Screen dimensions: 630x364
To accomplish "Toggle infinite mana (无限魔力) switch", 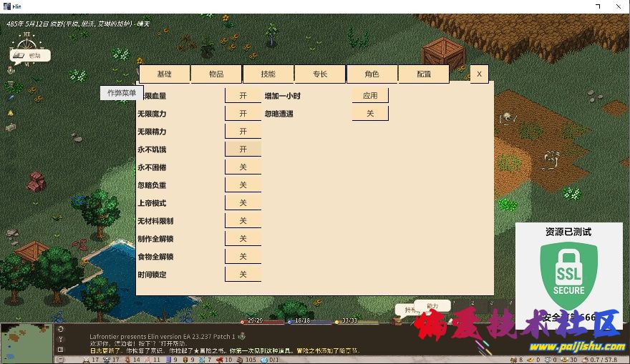I will pyautogui.click(x=243, y=114).
